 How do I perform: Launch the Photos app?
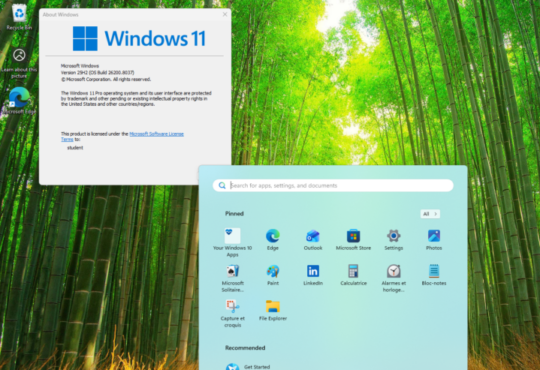434,239
